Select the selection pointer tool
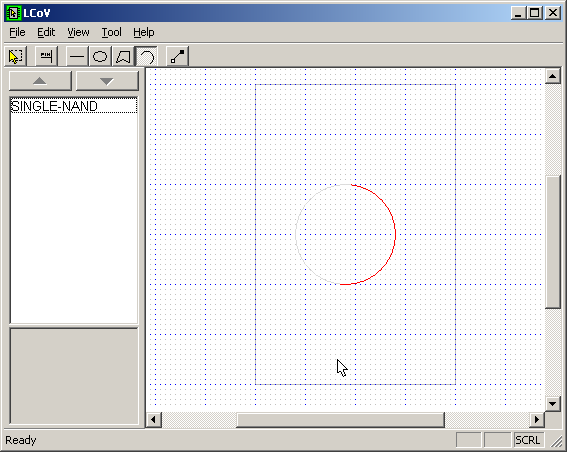This screenshot has height=452, width=567. (15, 56)
